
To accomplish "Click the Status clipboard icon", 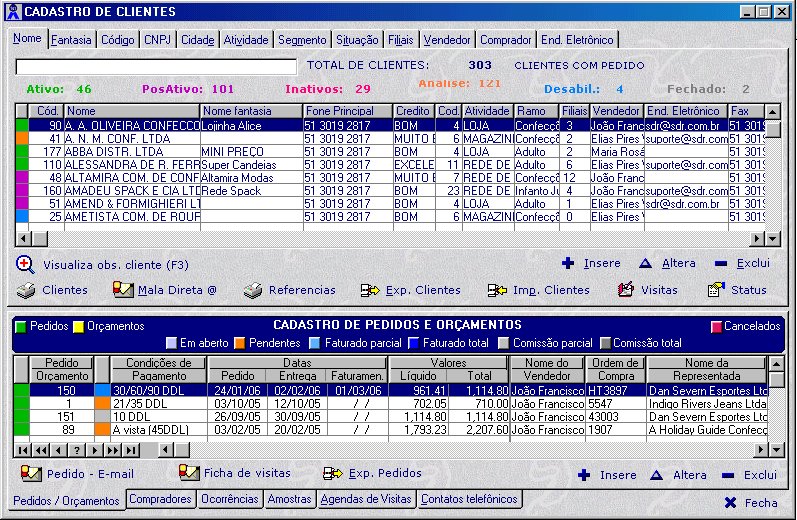I will (716, 290).
